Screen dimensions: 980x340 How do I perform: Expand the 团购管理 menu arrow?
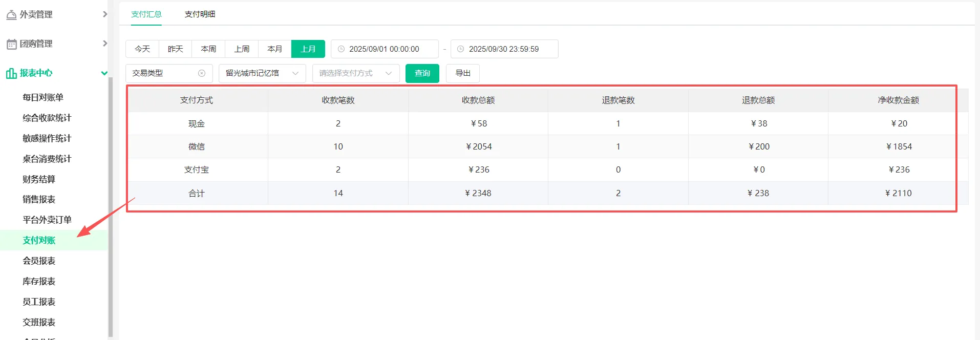click(105, 44)
